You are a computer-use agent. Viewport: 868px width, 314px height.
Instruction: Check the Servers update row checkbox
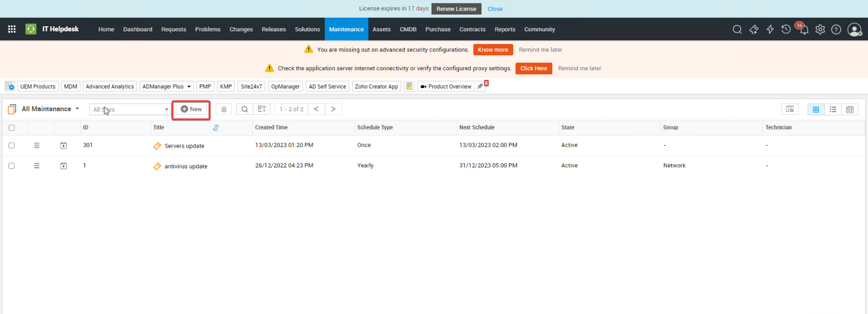12,146
